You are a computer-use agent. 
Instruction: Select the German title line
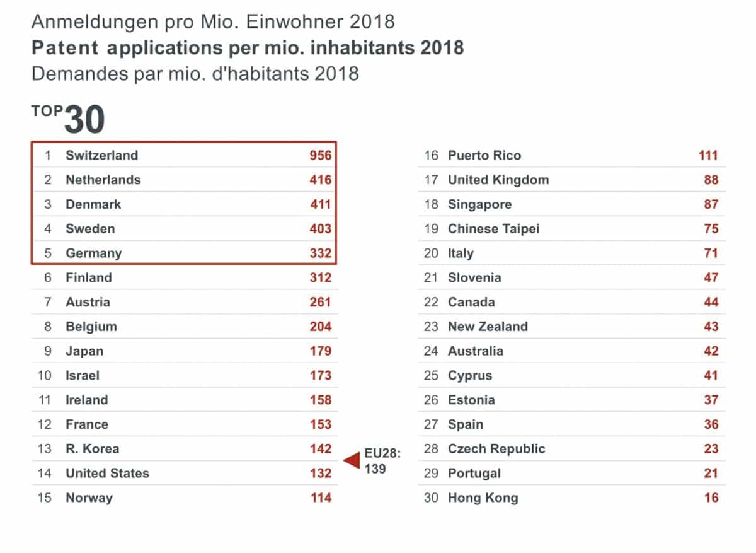213,22
